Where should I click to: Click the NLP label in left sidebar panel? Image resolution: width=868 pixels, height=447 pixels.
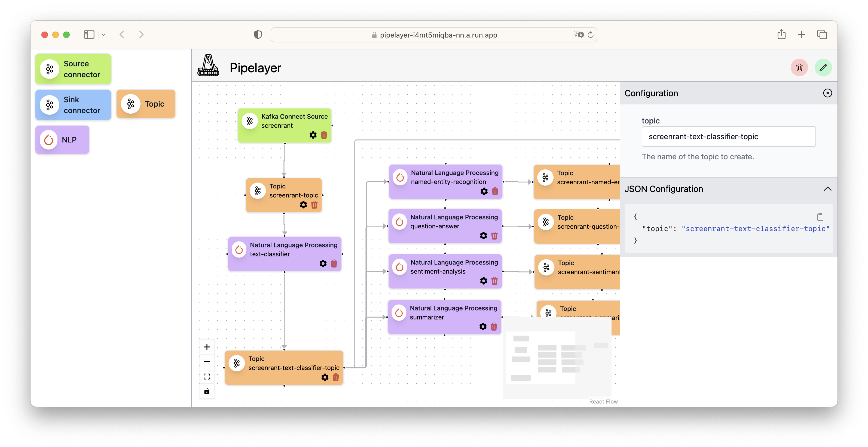pyautogui.click(x=69, y=139)
